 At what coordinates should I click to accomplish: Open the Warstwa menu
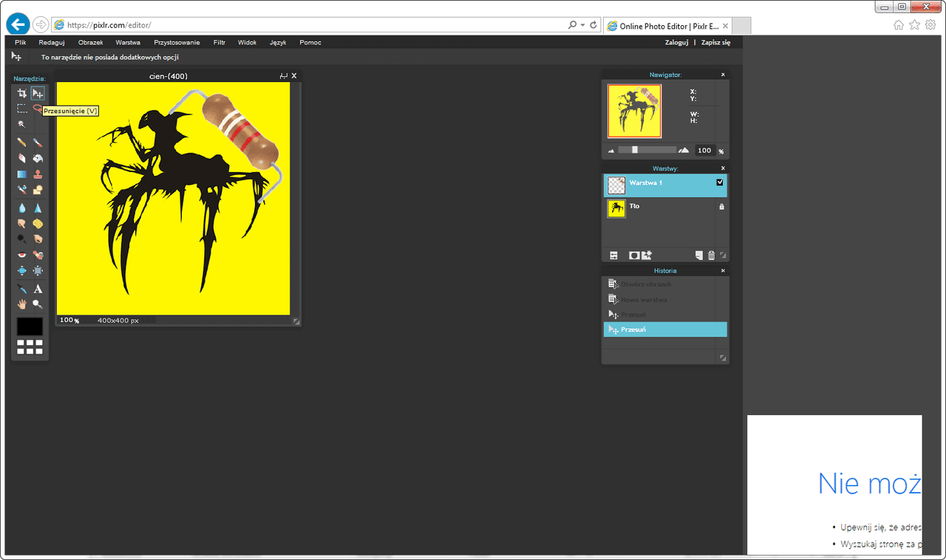click(128, 42)
